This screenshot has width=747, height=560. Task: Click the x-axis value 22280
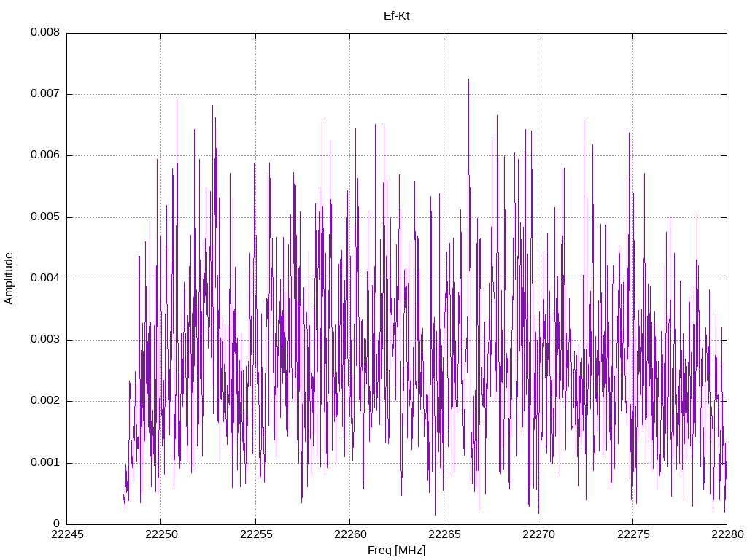pyautogui.click(x=727, y=534)
